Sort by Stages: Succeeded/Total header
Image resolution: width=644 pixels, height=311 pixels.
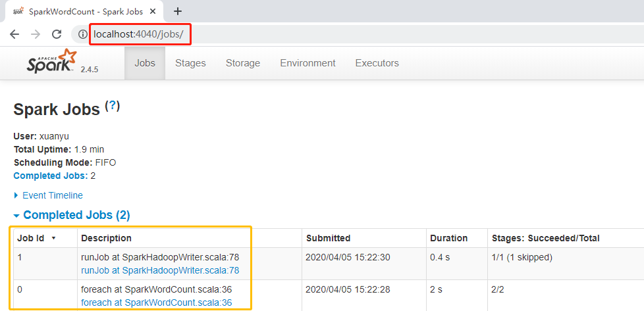[x=545, y=238]
